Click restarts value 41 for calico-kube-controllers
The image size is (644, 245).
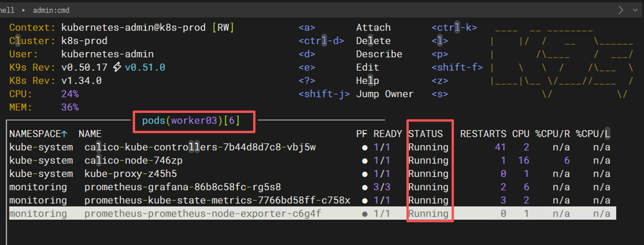500,147
